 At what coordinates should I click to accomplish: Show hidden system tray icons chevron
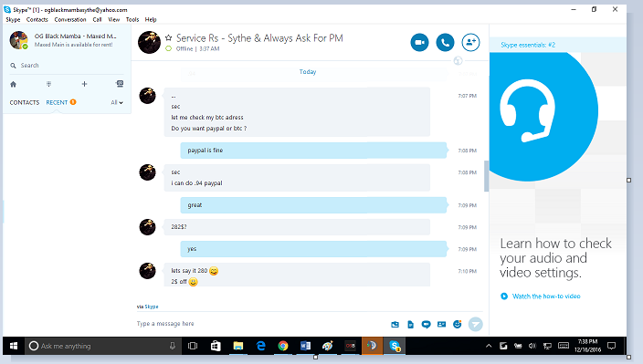click(x=489, y=346)
